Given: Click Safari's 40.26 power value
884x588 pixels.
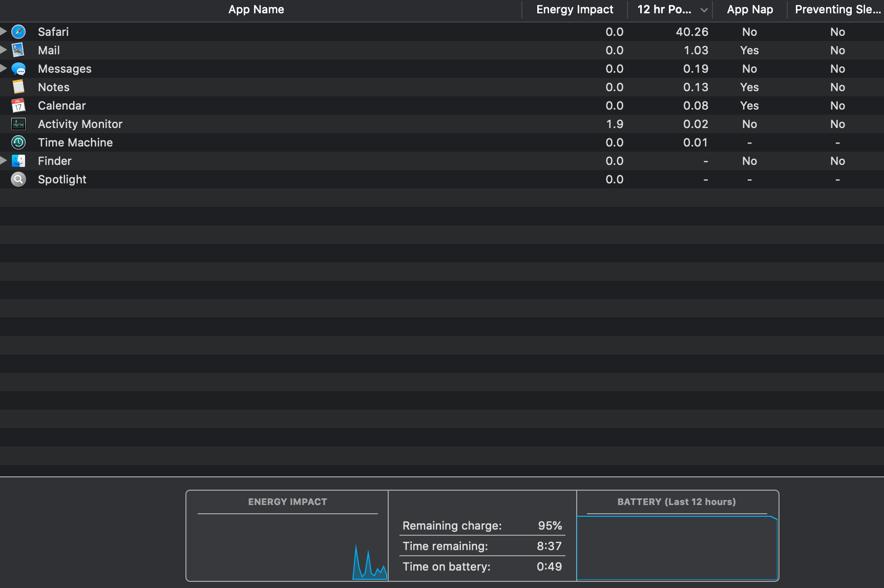Looking at the screenshot, I should point(692,32).
